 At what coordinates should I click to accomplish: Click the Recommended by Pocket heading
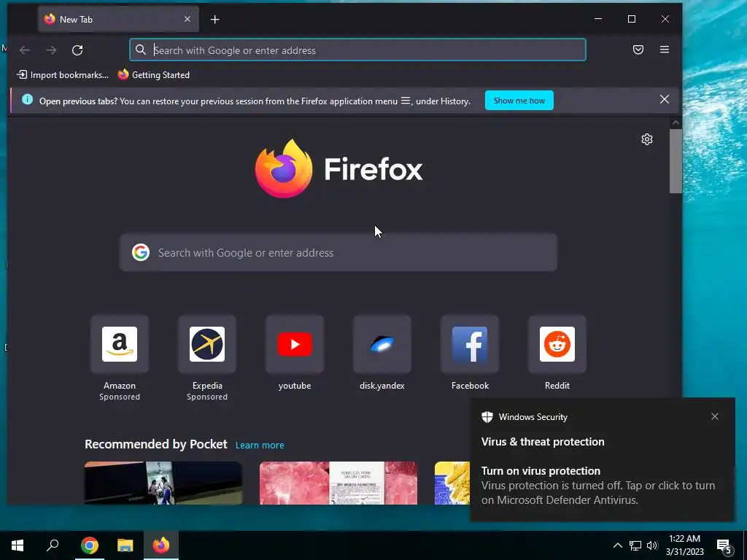tap(156, 444)
